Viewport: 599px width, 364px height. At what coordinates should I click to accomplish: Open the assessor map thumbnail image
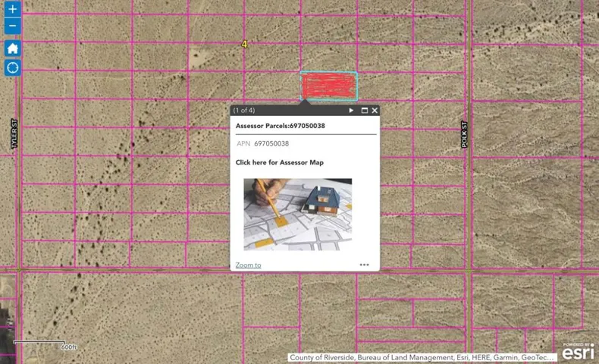(297, 215)
